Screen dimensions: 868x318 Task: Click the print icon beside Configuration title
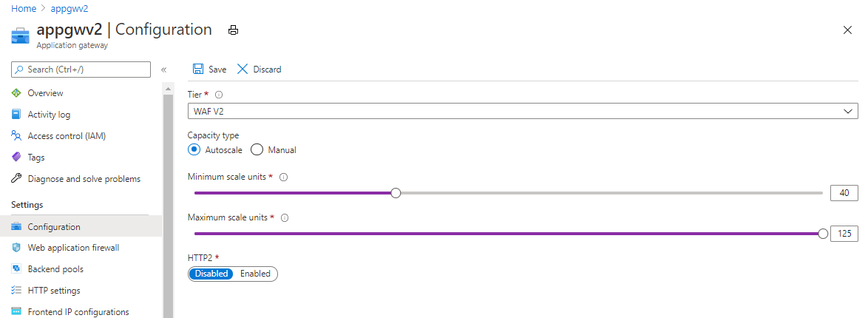click(233, 30)
